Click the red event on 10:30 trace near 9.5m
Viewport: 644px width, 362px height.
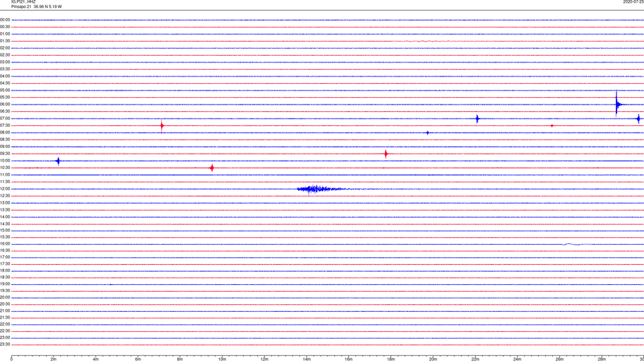point(212,168)
